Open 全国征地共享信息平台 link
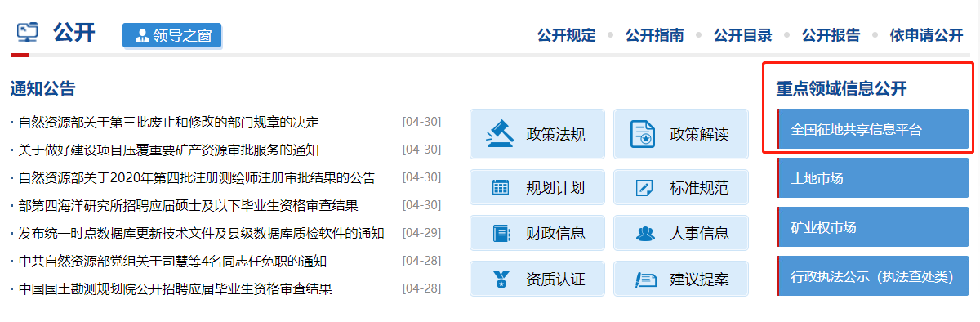 coord(872,129)
